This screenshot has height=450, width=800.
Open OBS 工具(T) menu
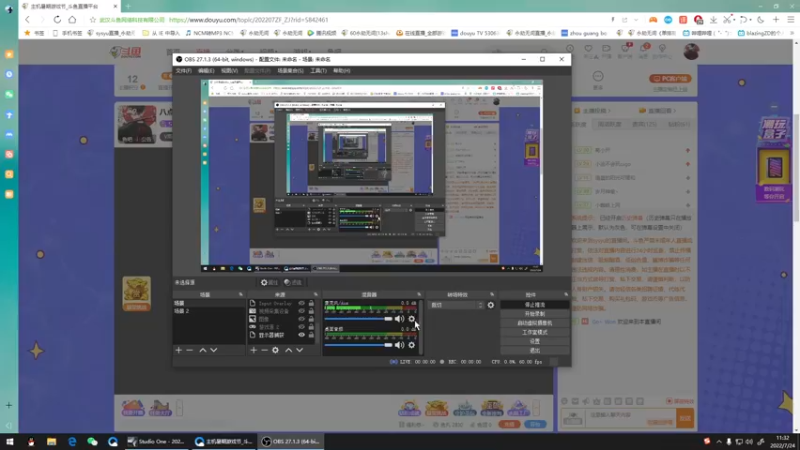tap(318, 70)
